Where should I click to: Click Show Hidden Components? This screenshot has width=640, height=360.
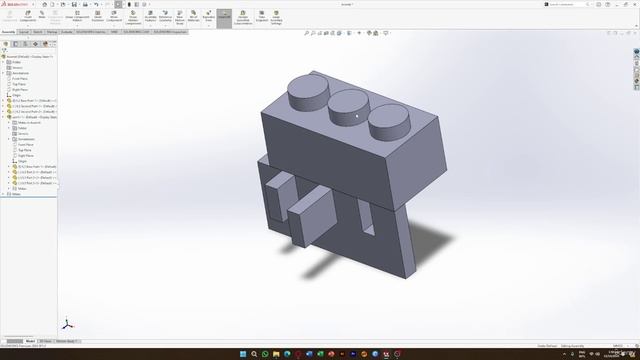click(x=133, y=18)
